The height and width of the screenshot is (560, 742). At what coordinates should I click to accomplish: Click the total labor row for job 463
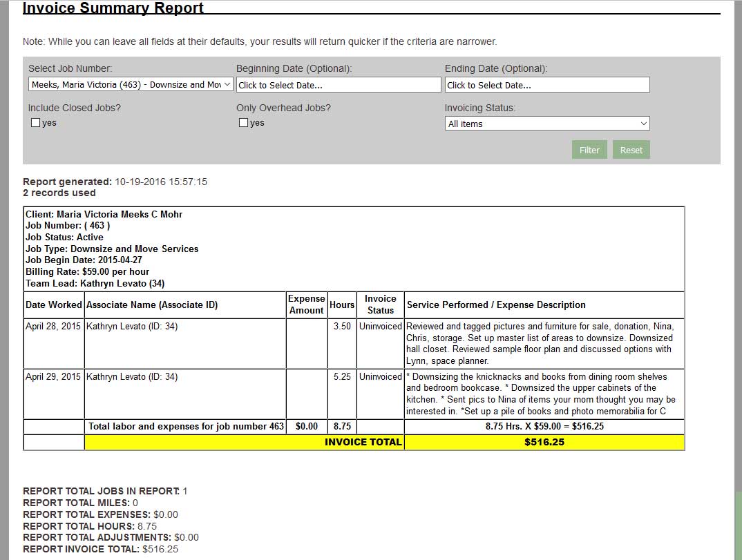point(186,426)
